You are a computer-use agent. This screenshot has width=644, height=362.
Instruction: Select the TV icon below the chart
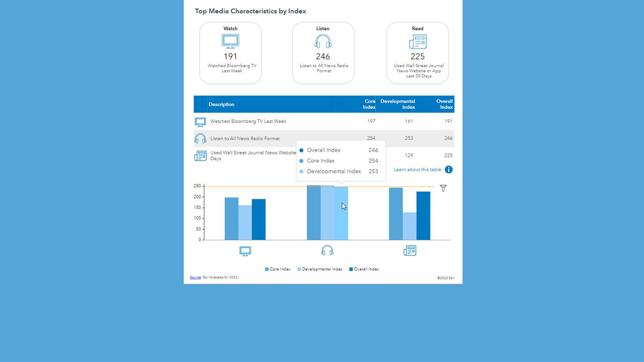pos(245,251)
